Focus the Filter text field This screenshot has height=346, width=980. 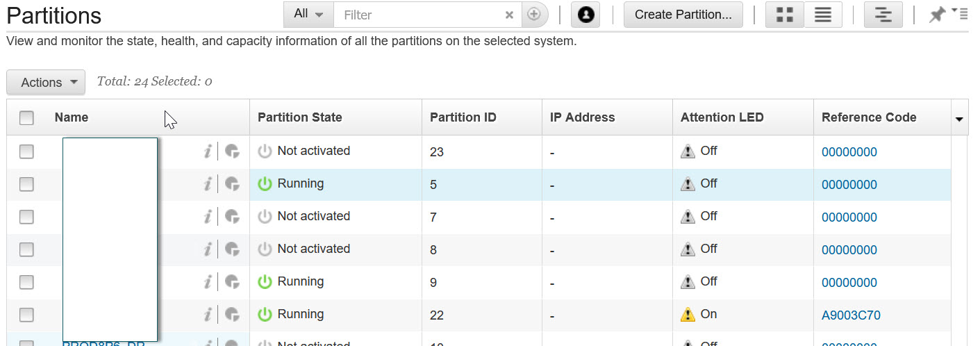pos(417,15)
